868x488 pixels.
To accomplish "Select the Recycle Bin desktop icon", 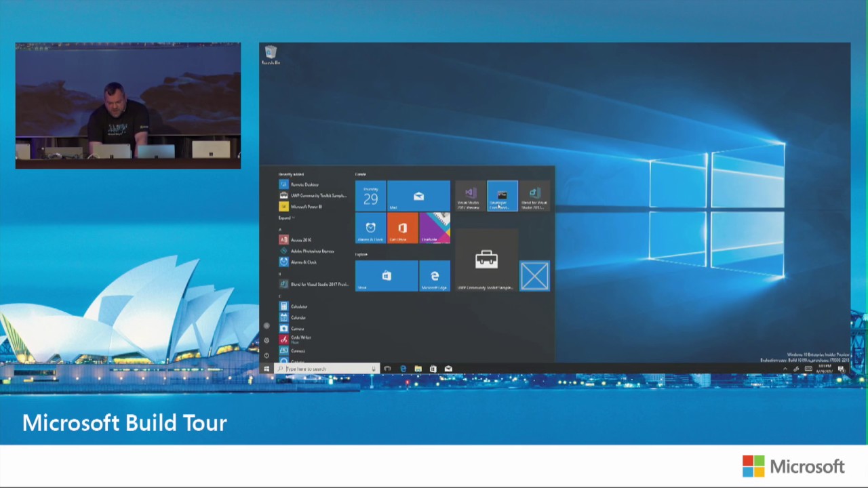I will tap(271, 55).
